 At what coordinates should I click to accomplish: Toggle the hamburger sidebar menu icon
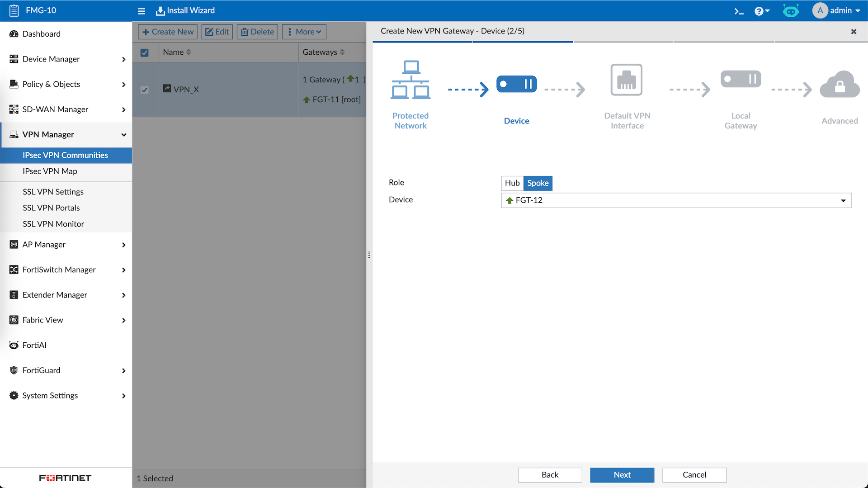(142, 11)
